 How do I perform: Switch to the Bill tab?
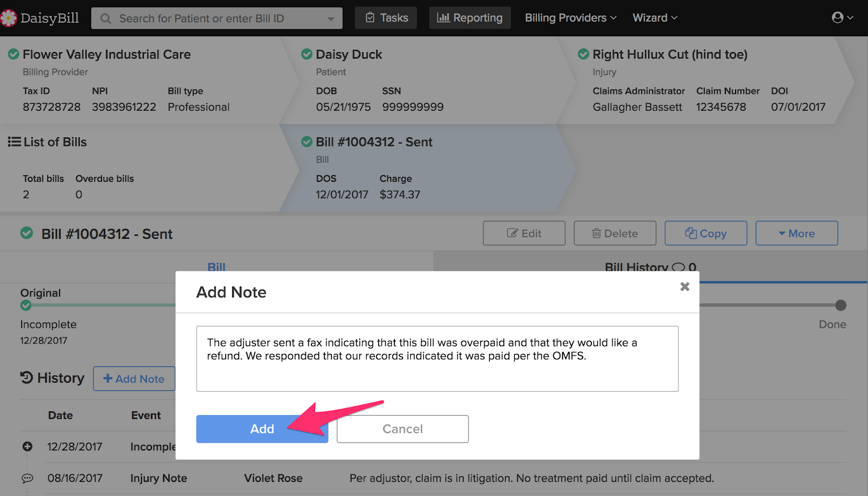tap(216, 266)
